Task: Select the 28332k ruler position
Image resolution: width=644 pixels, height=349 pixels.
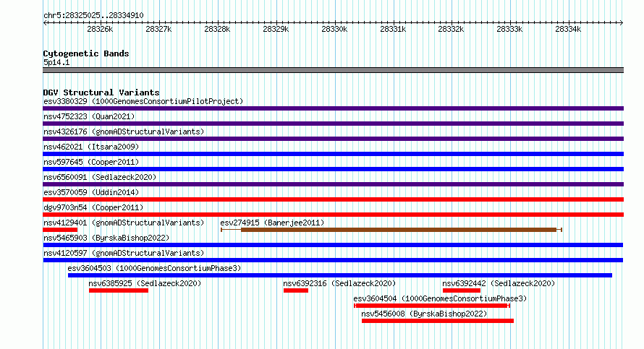Action: point(451,29)
